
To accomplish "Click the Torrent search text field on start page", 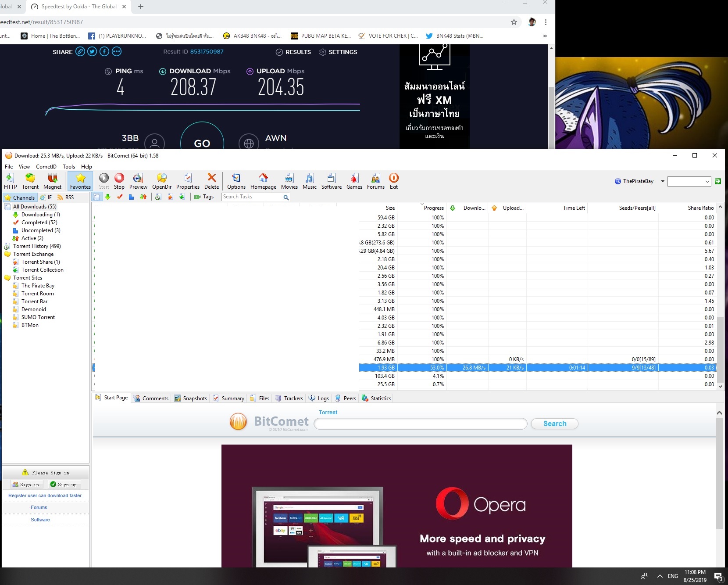I will [x=421, y=423].
